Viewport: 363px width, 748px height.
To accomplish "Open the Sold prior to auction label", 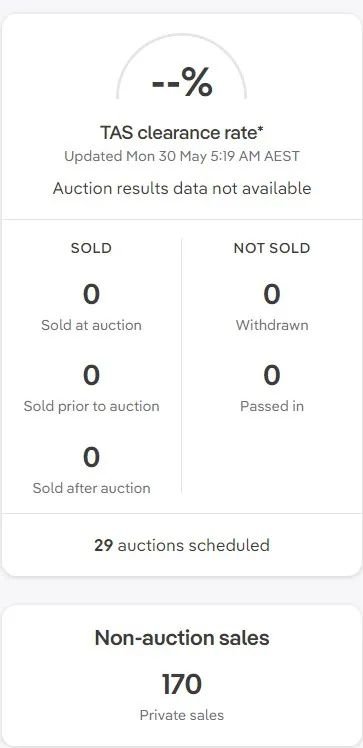I will [x=91, y=406].
